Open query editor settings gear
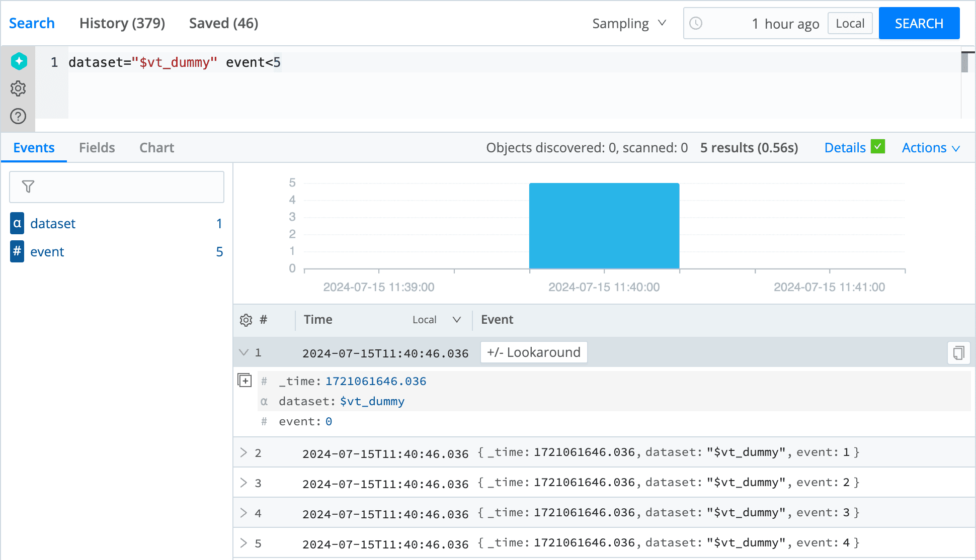Viewport: 976px width, 560px height. pos(18,88)
